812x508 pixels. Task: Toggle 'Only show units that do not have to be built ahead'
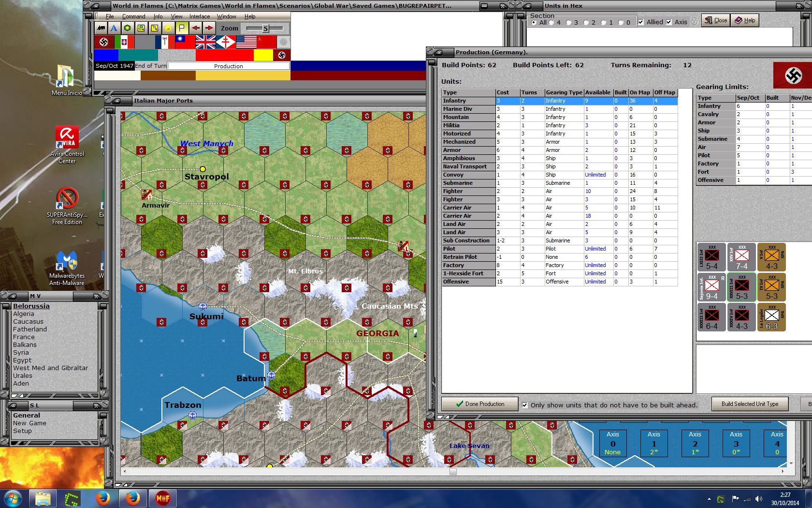pyautogui.click(x=525, y=405)
